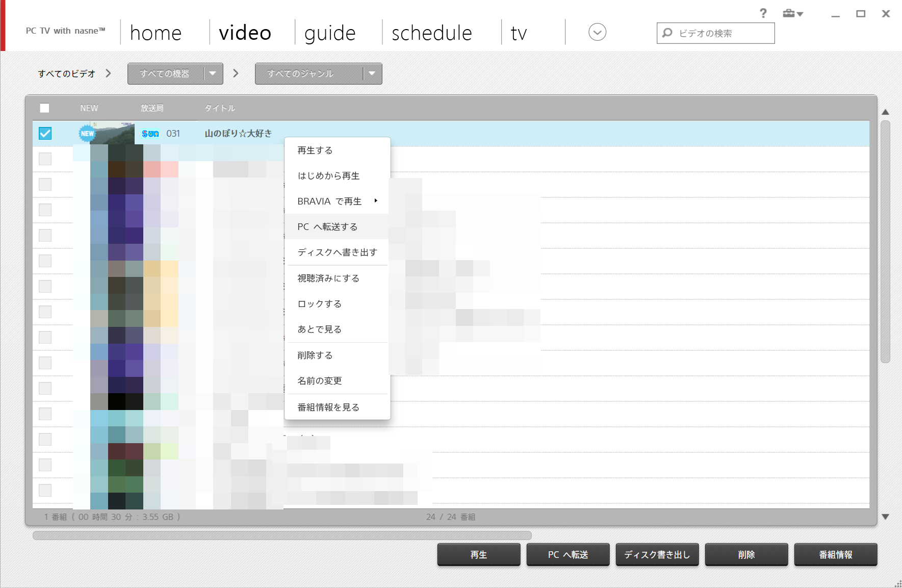
Task: Select PC へ転送する from context menu
Action: 327,227
